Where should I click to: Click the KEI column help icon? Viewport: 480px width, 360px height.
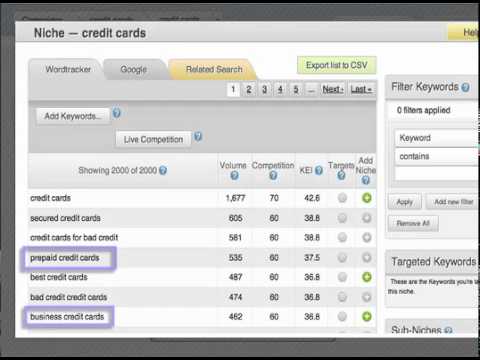(x=319, y=170)
